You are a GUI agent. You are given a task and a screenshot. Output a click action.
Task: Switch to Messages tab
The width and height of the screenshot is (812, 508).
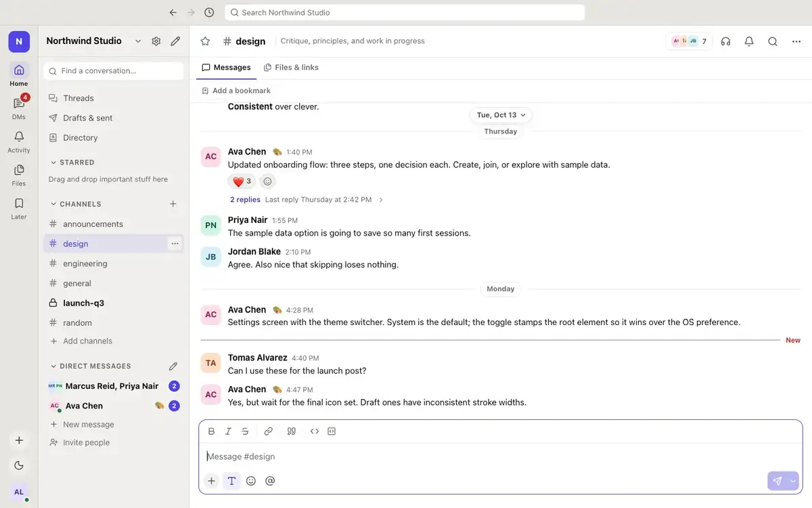coord(226,68)
